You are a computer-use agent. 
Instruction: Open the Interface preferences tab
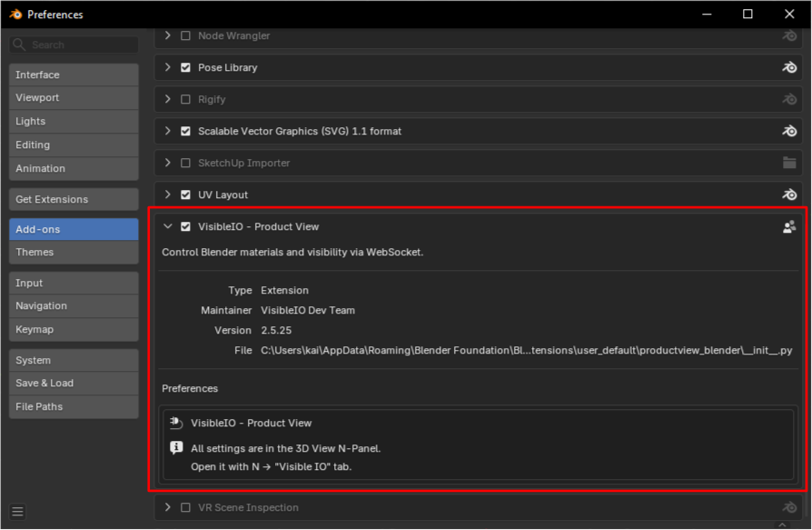[x=74, y=75]
